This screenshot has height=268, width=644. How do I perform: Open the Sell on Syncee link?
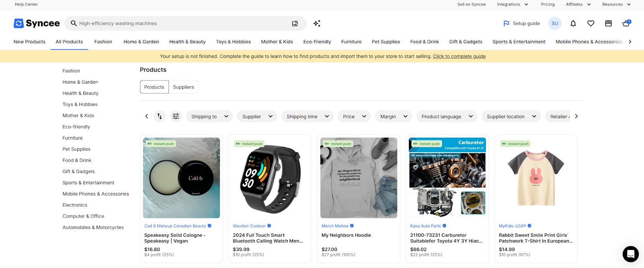pos(471,4)
